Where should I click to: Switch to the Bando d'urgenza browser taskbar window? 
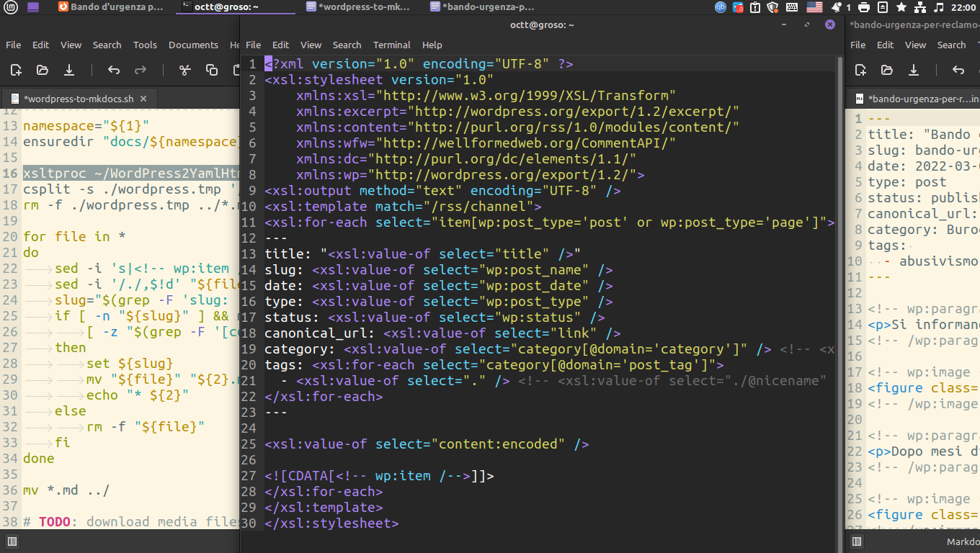click(112, 7)
